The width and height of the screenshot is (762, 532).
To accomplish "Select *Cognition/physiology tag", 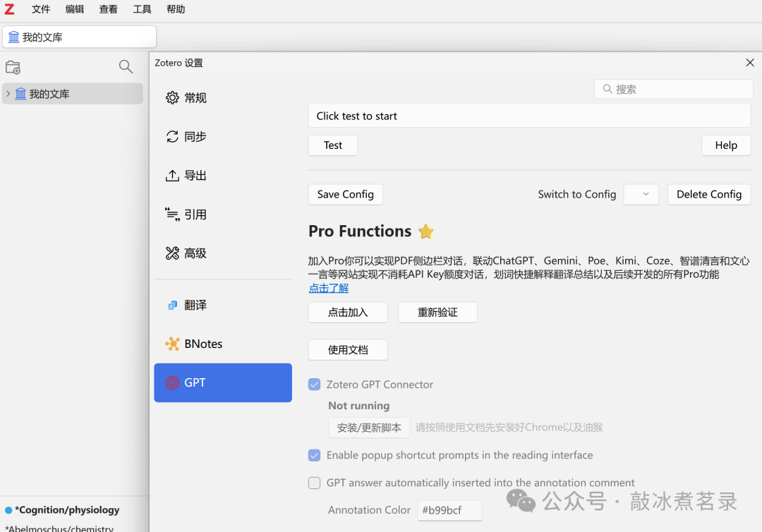I will pos(67,510).
